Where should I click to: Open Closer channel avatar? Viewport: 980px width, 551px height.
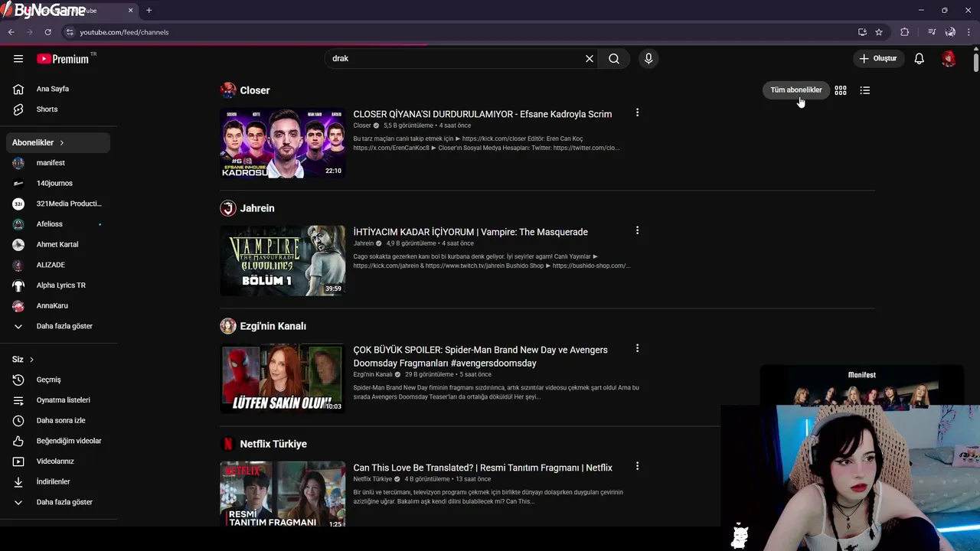coord(228,90)
